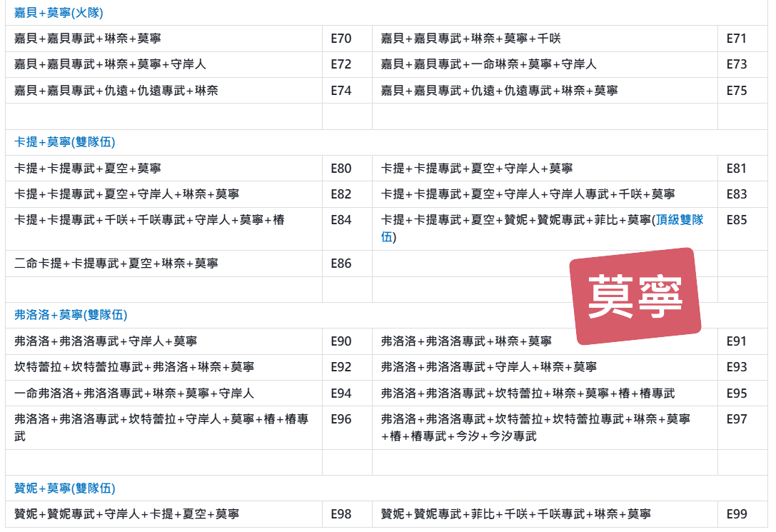Click the E86 code cell
Screen dimensions: 776x532
point(341,264)
